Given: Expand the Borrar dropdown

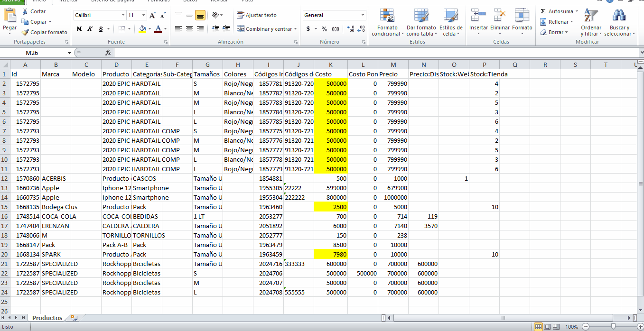Looking at the screenshot, I should [566, 32].
